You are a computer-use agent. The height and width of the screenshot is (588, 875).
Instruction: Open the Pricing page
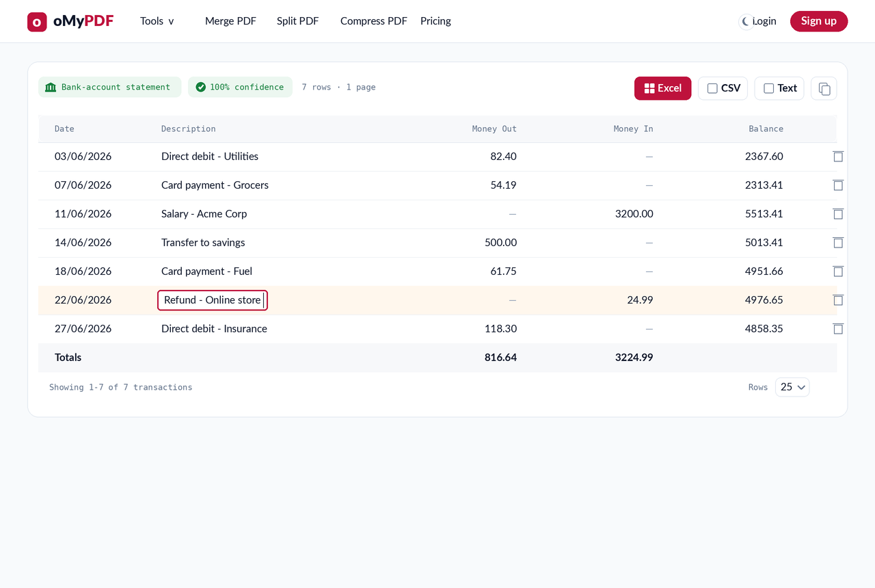pos(435,21)
